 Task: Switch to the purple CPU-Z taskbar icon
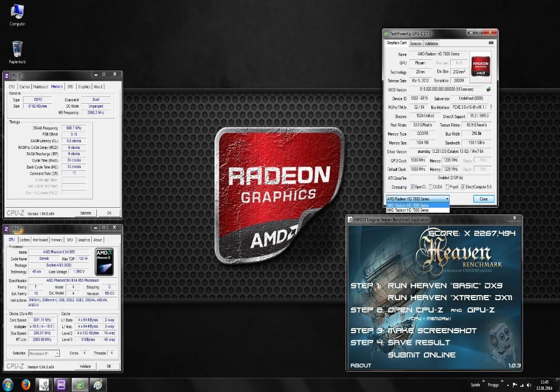61,385
